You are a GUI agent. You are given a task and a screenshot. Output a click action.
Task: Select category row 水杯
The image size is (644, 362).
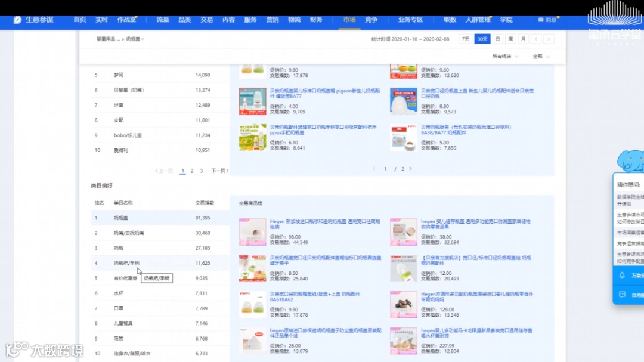point(160,293)
